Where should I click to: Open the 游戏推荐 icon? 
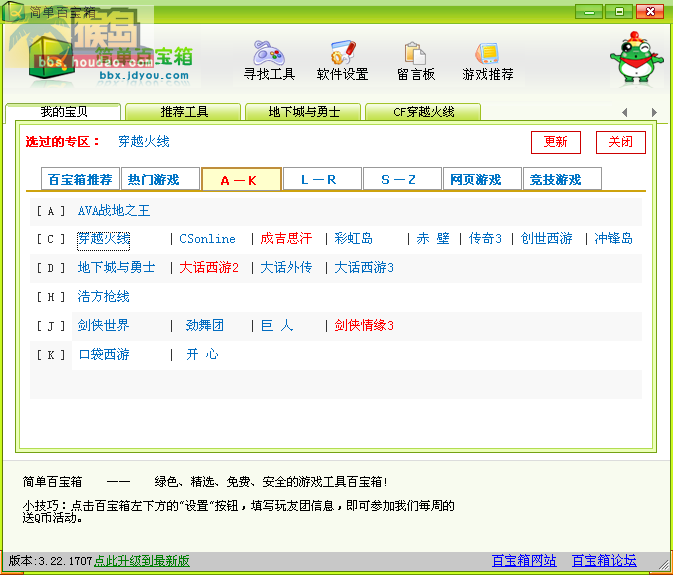[487, 53]
